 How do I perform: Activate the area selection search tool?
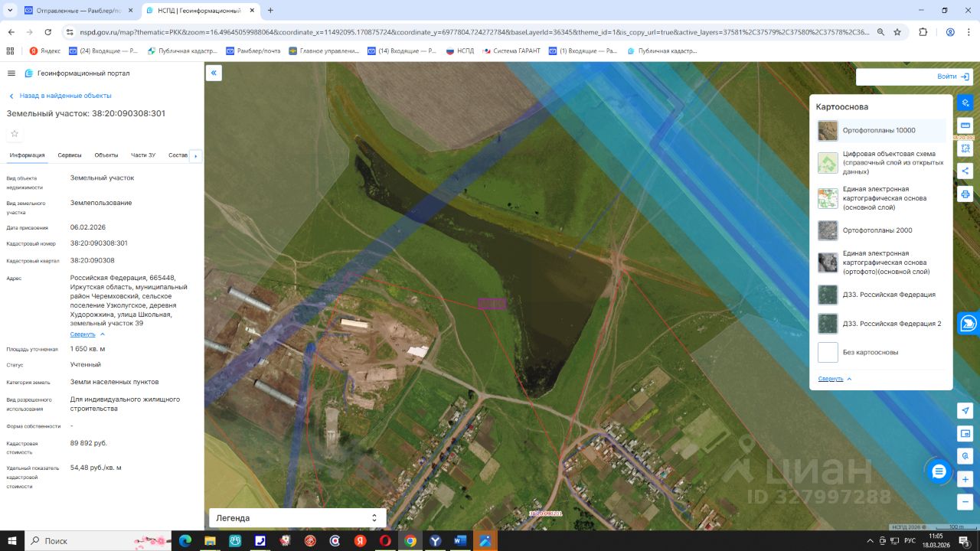tap(965, 148)
